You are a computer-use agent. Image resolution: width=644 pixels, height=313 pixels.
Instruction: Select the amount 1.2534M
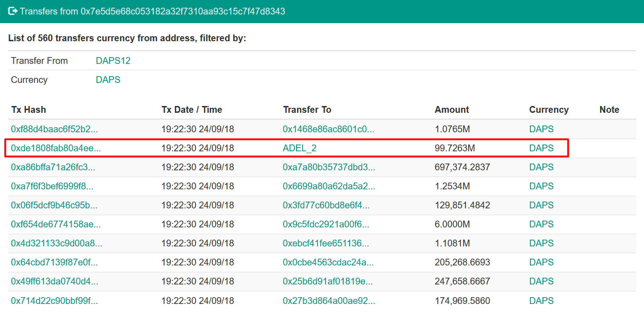point(452,186)
